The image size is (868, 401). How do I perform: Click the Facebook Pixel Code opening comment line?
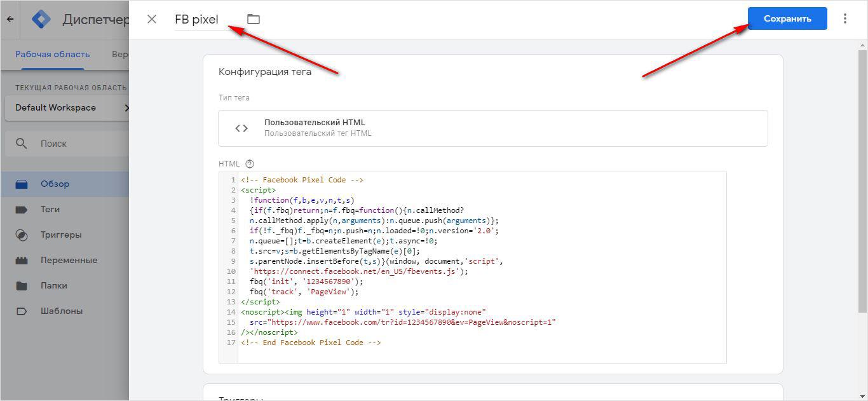302,180
